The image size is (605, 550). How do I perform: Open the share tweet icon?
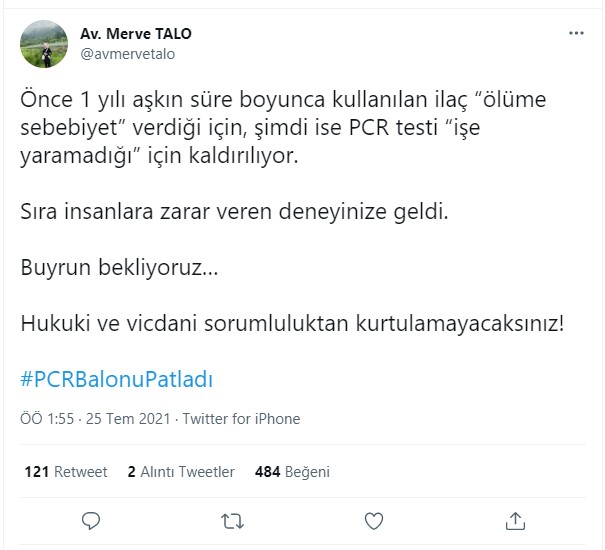click(x=515, y=520)
